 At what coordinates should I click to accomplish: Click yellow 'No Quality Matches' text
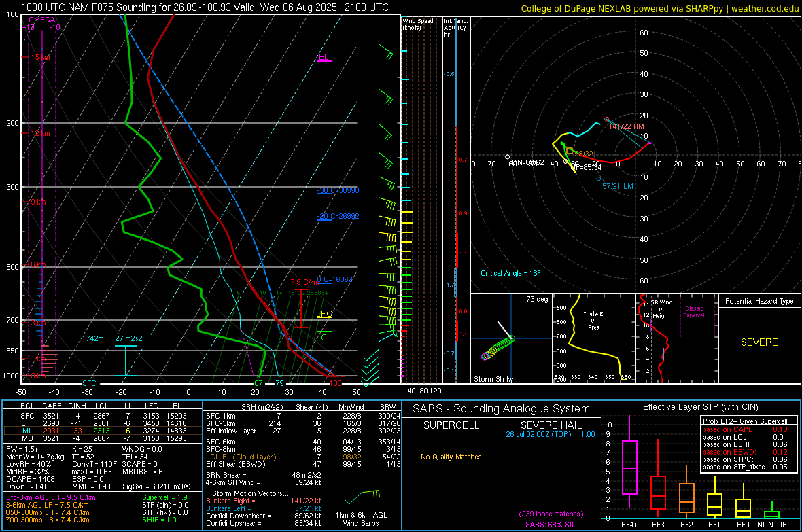(451, 457)
